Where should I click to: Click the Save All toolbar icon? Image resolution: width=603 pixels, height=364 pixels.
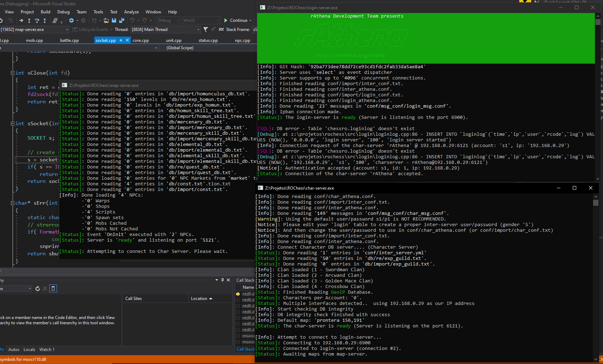122,20
